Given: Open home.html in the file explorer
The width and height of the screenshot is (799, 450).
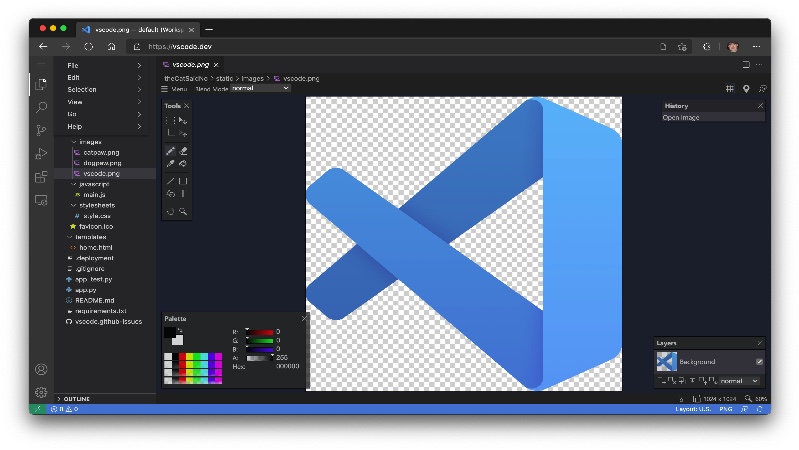Looking at the screenshot, I should (x=95, y=247).
